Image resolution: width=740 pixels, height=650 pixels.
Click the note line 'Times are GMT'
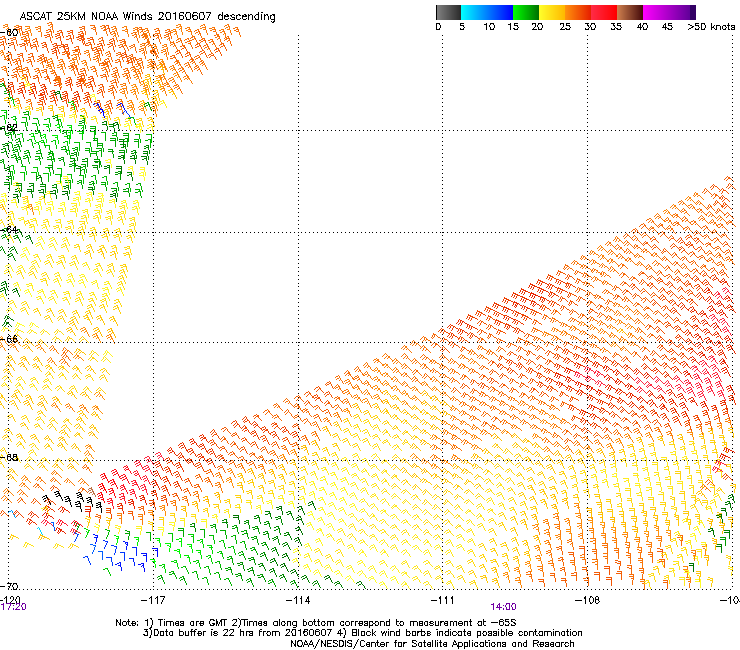[316, 623]
